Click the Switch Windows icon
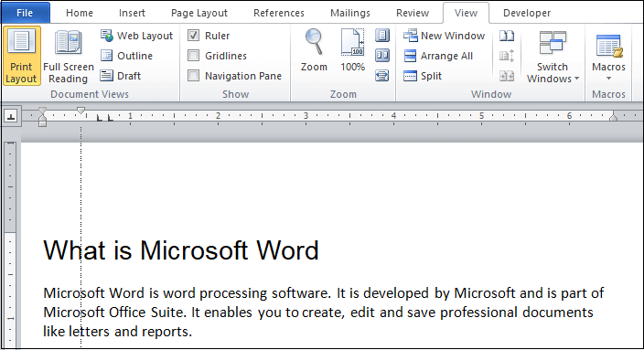 pos(553,43)
